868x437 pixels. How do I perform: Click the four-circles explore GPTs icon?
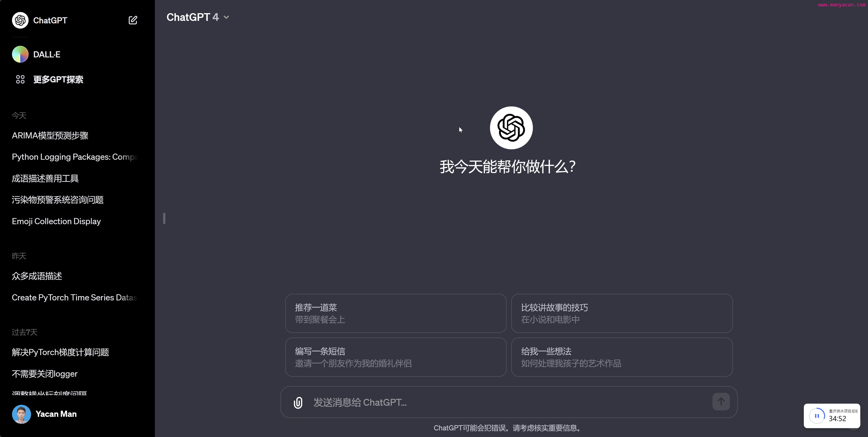20,79
